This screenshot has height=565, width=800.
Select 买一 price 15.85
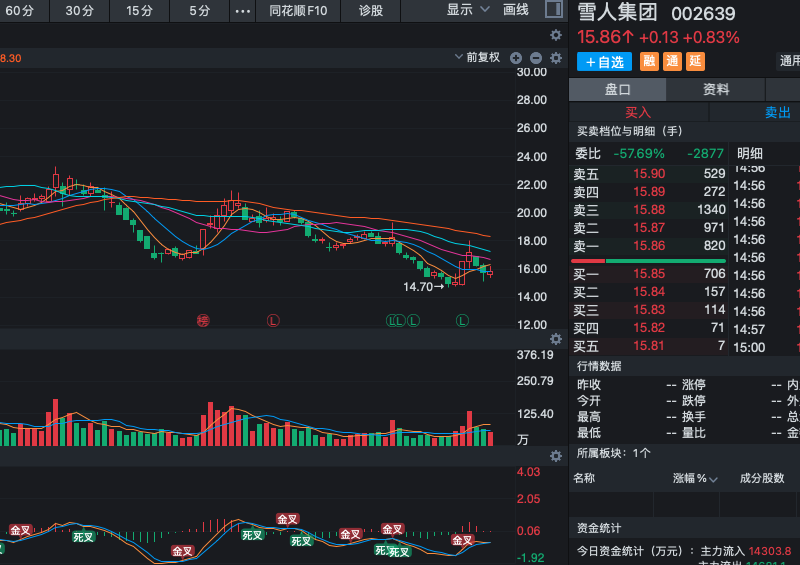pos(649,274)
